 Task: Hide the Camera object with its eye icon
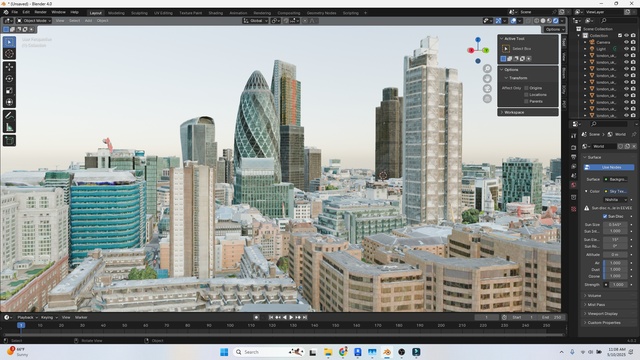(627, 42)
